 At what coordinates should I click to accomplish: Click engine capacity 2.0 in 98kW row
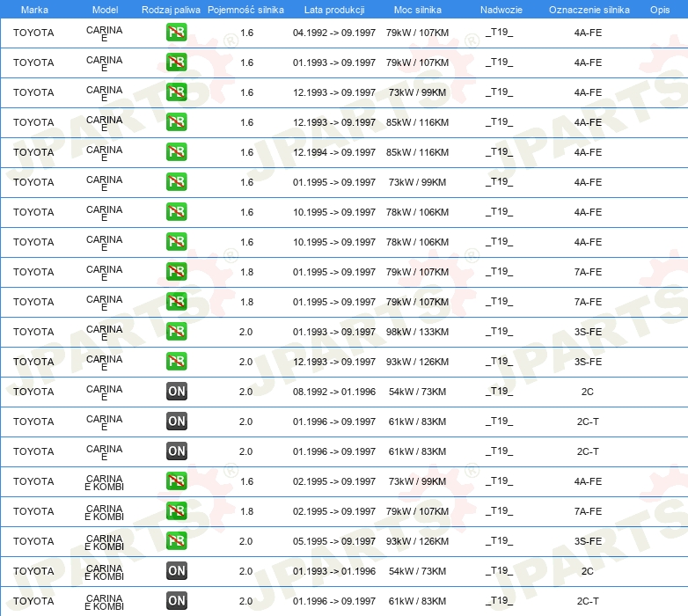pyautogui.click(x=245, y=332)
